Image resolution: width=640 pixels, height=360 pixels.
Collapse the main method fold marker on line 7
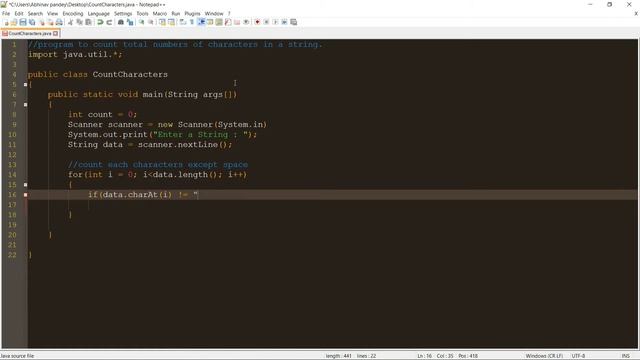pyautogui.click(x=25, y=104)
